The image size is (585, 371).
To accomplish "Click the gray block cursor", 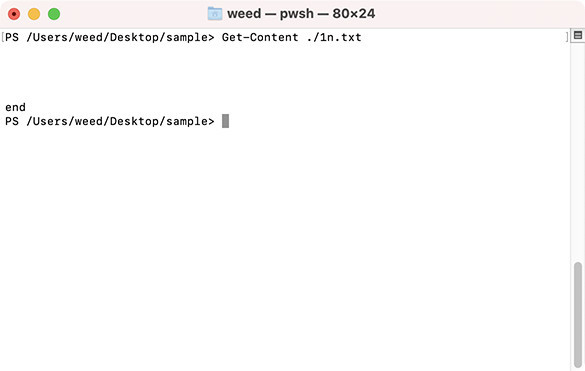I will coord(225,121).
